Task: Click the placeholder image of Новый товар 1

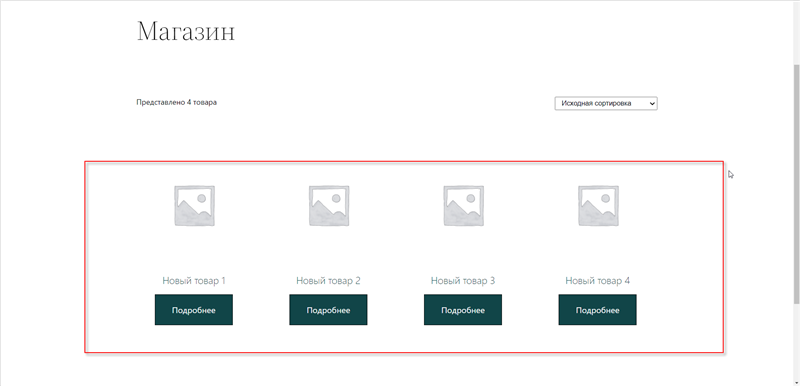Action: coord(194,205)
